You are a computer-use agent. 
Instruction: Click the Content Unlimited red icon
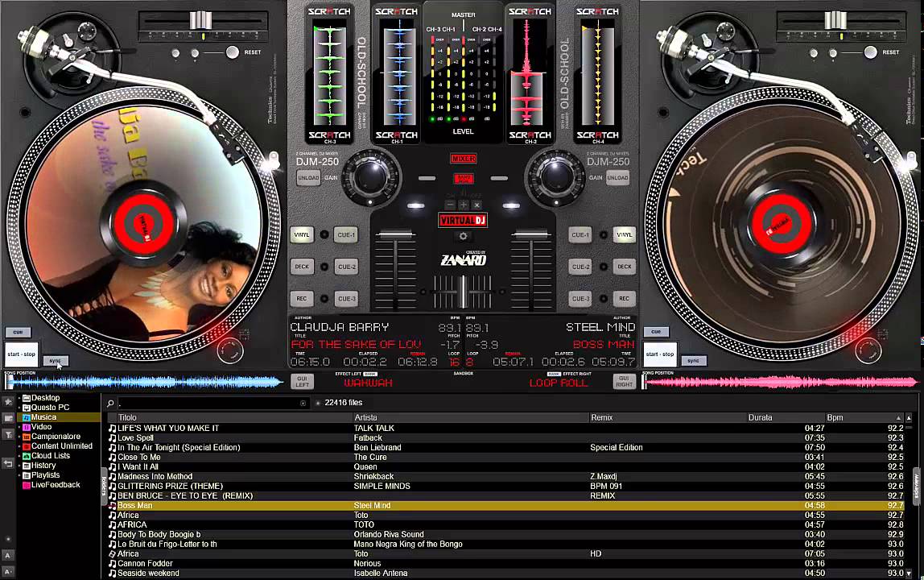[x=27, y=446]
